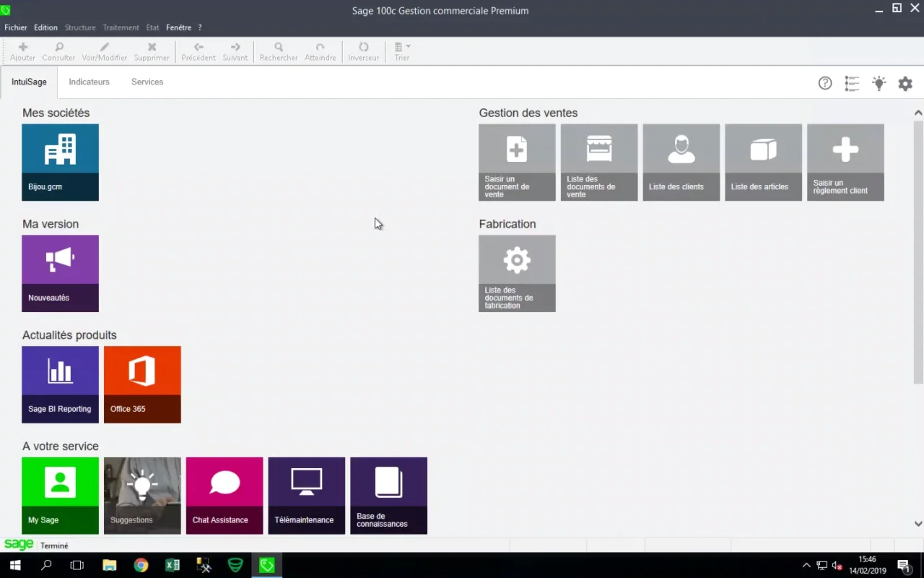
Task: Open the Edition menu
Action: (45, 27)
